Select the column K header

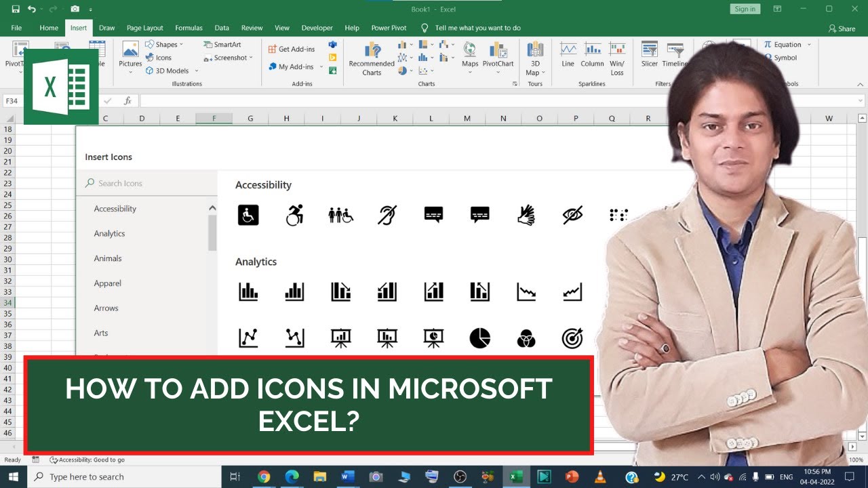click(x=395, y=118)
